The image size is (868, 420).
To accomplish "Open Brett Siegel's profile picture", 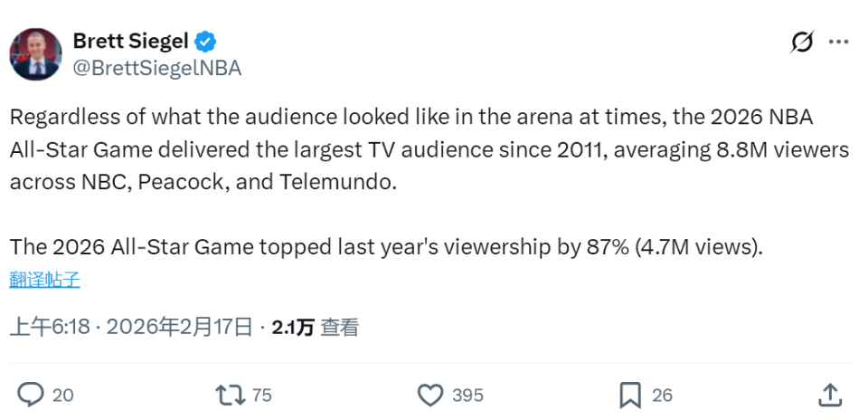I will tap(36, 54).
